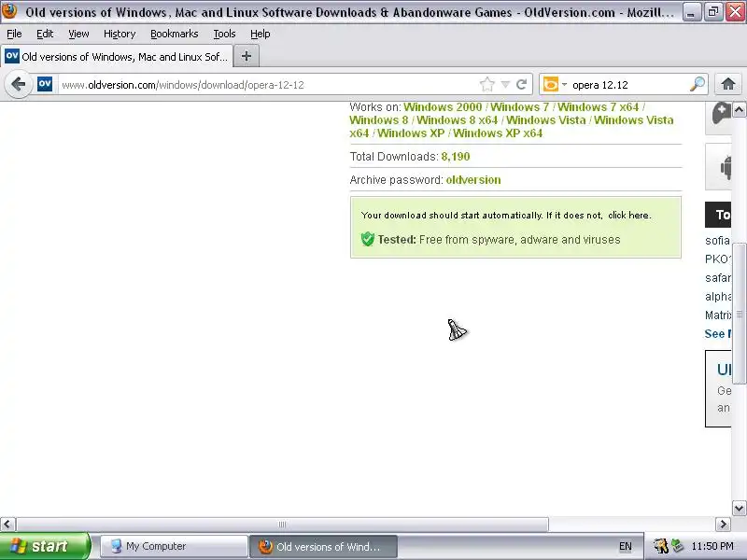The width and height of the screenshot is (747, 560).
Task: Open the Help menu
Action: [x=261, y=34]
